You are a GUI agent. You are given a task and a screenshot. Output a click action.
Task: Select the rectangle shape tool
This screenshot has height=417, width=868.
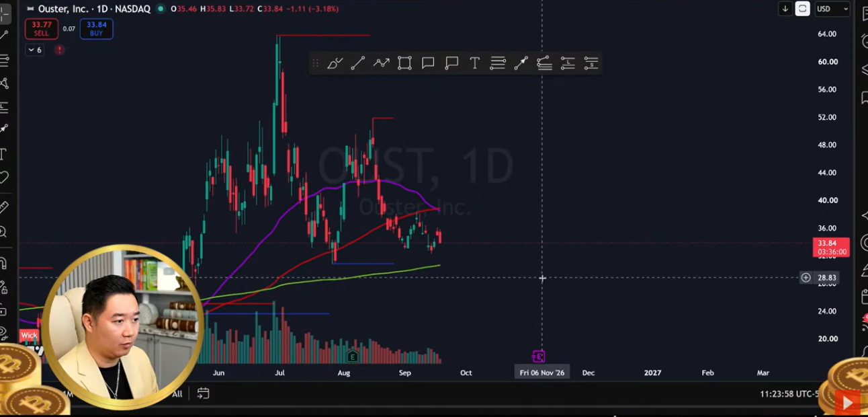pyautogui.click(x=404, y=63)
